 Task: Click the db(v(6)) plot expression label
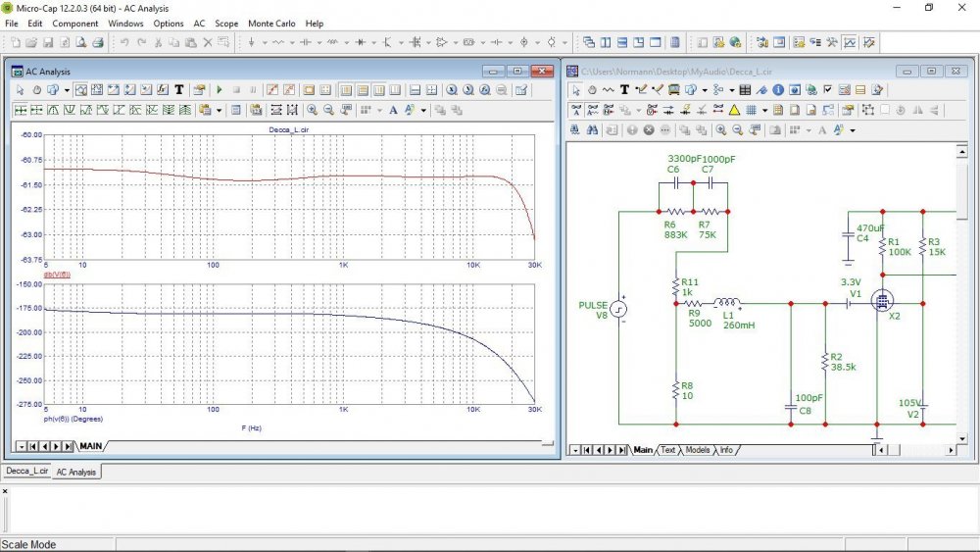pos(57,275)
